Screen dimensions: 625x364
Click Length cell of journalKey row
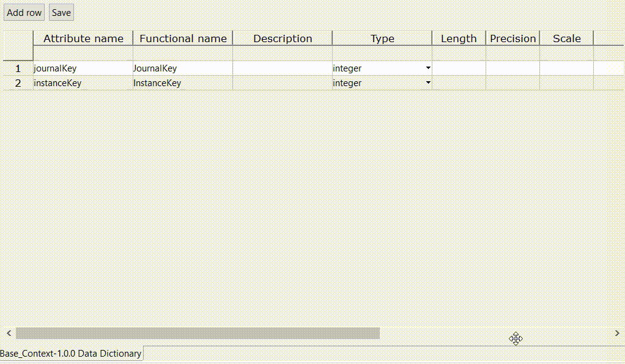[459, 68]
